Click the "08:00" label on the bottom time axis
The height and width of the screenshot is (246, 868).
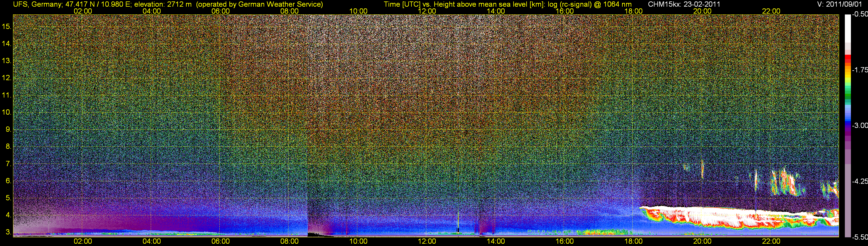(x=289, y=241)
